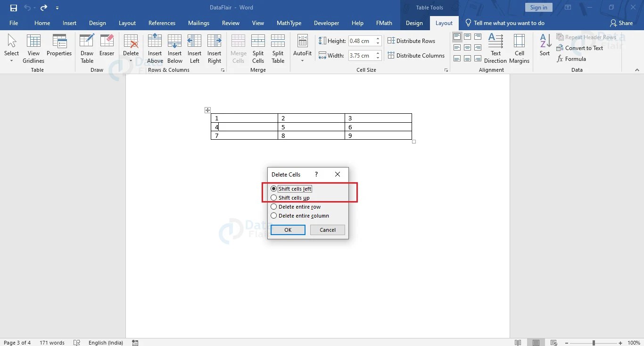This screenshot has width=644, height=346.
Task: Open the References ribbon tab
Action: [x=162, y=23]
